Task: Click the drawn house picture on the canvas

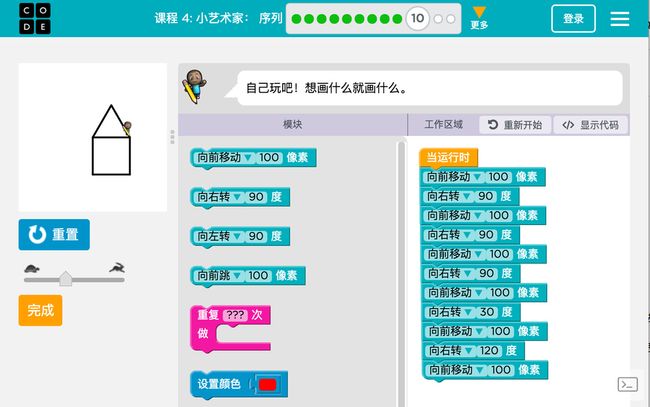Action: (111, 140)
